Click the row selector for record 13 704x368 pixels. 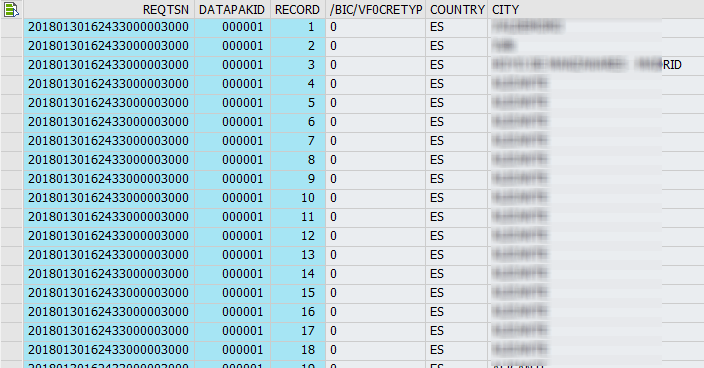tap(12, 255)
